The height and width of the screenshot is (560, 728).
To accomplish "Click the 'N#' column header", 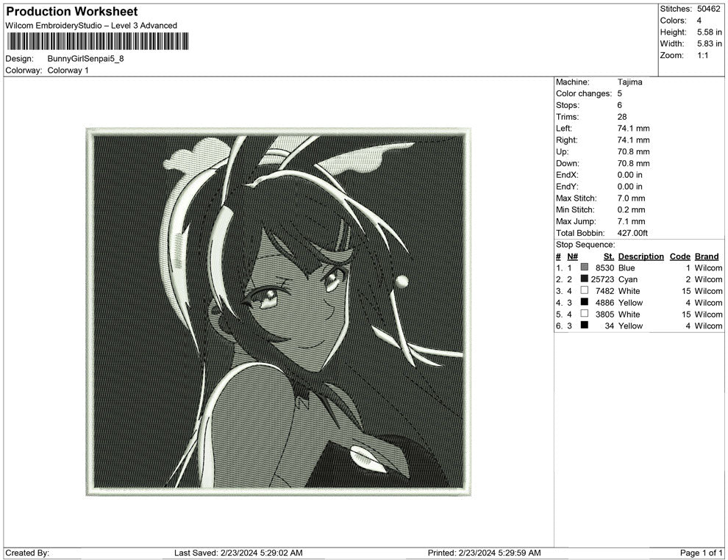I will point(572,256).
